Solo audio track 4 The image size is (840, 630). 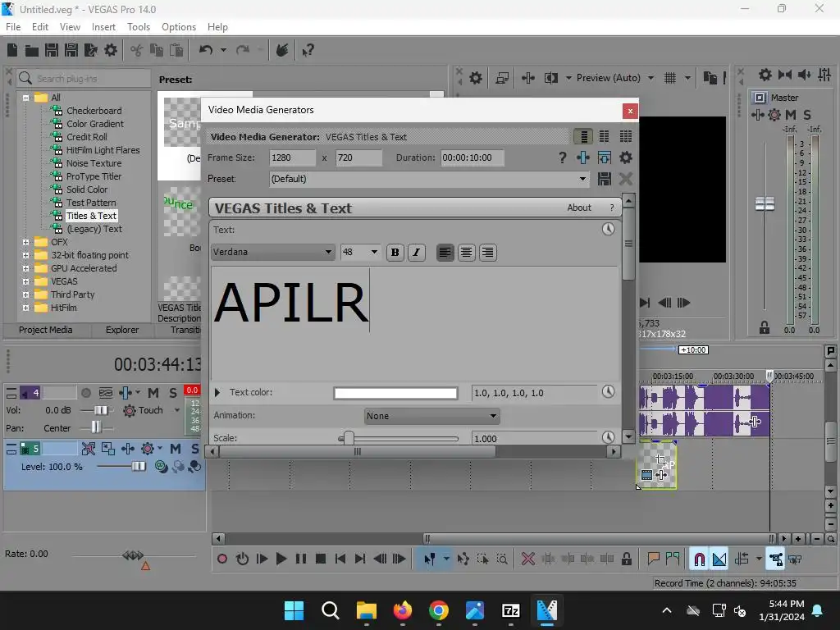coord(173,393)
